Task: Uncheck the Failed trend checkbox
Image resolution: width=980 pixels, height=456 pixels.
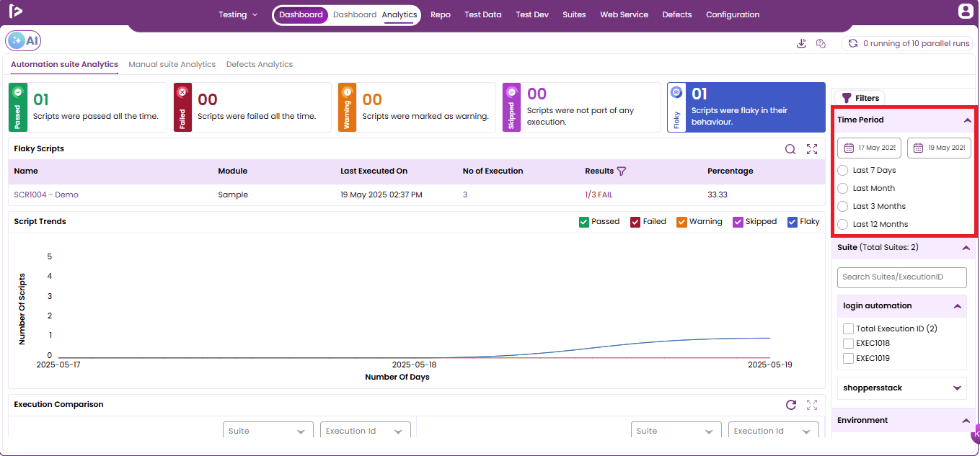Action: point(635,222)
